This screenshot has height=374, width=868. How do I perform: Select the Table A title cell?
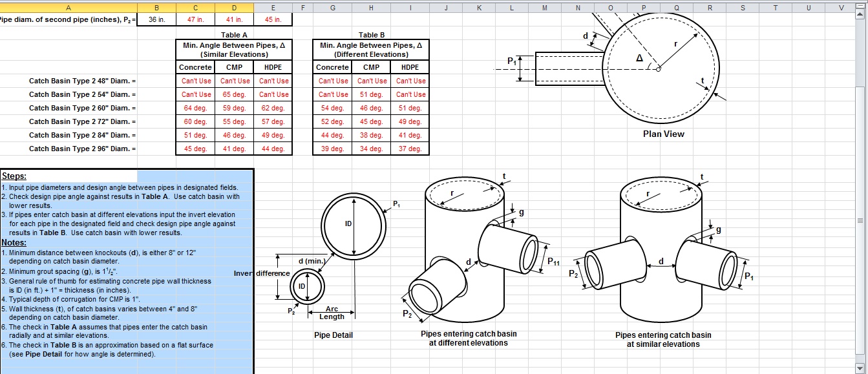(x=234, y=36)
